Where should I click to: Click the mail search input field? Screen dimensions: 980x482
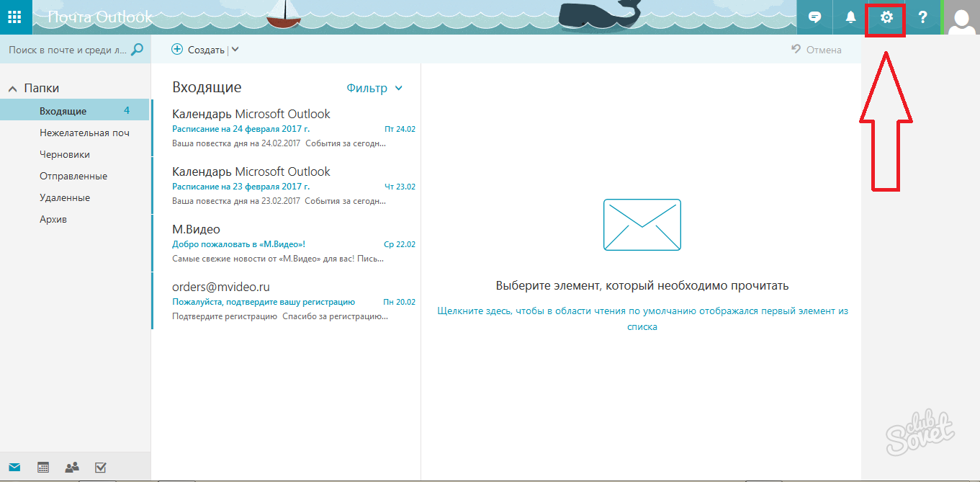point(66,50)
